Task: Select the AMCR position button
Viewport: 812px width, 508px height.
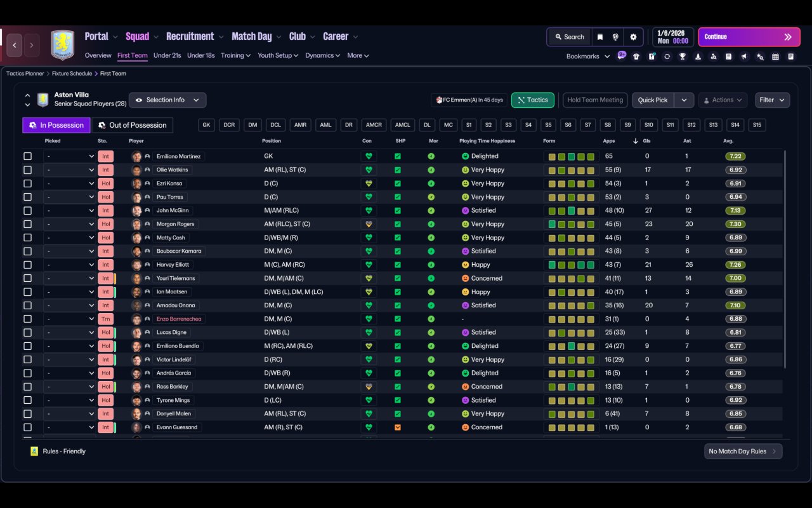Action: [374, 125]
